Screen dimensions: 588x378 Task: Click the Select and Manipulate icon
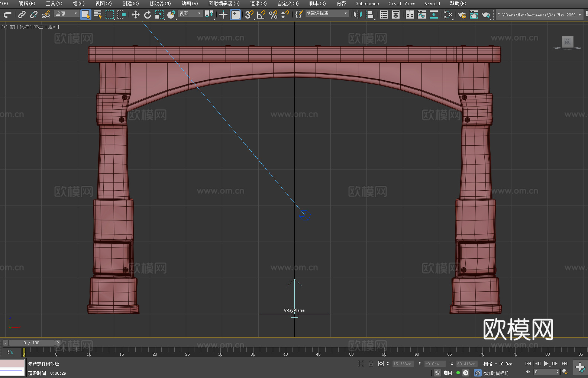click(223, 14)
